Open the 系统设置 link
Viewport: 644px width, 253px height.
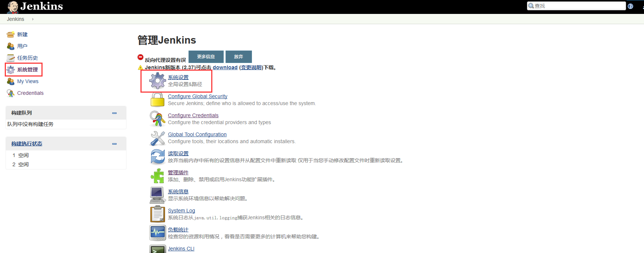click(178, 77)
